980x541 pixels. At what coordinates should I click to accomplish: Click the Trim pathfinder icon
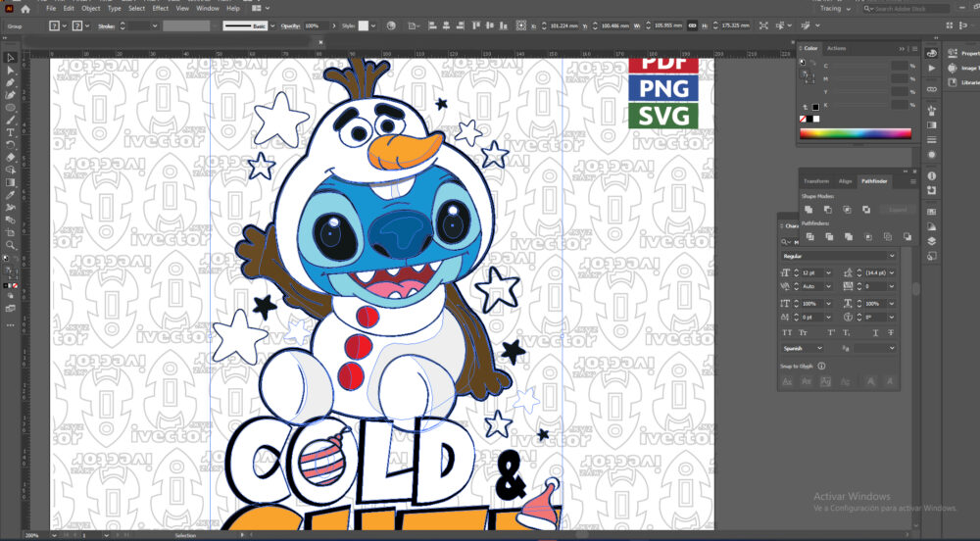829,237
